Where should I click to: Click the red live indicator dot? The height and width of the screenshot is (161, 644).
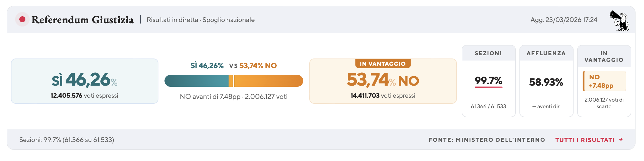coord(22,20)
